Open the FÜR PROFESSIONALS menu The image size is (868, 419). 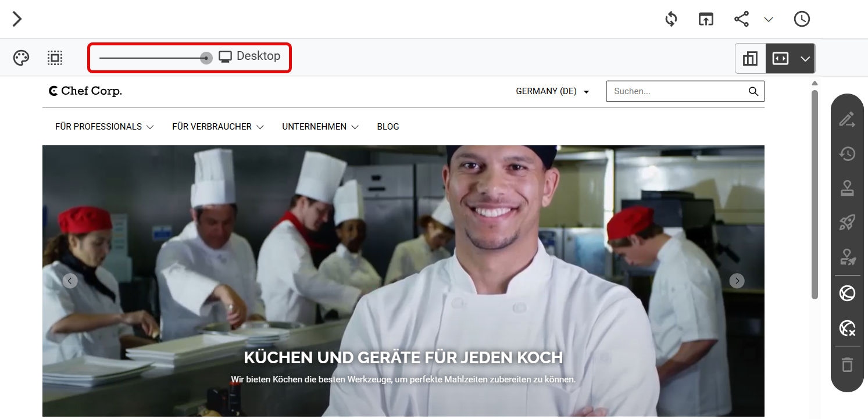(x=105, y=127)
